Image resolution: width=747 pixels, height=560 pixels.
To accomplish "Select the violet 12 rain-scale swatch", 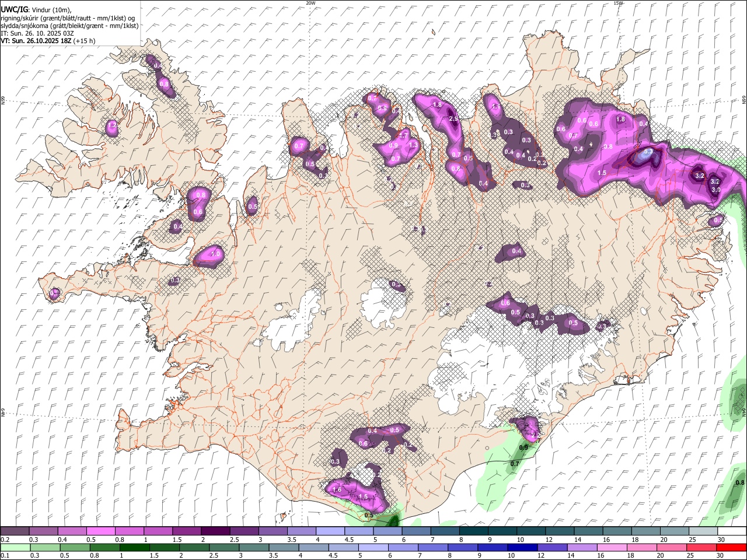I will tap(552, 547).
